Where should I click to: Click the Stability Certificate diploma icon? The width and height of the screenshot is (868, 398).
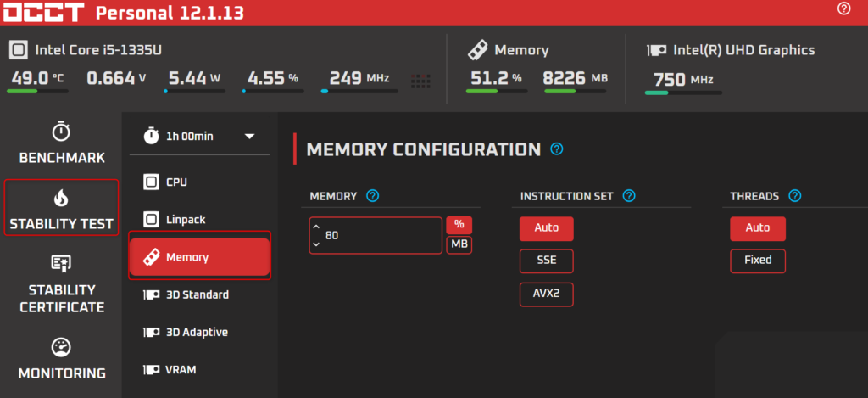(61, 263)
